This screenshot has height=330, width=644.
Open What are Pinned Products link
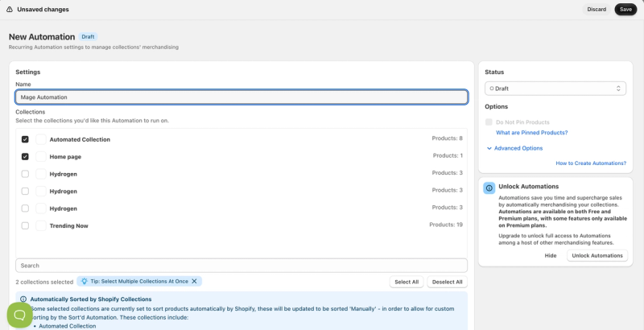coord(532,133)
